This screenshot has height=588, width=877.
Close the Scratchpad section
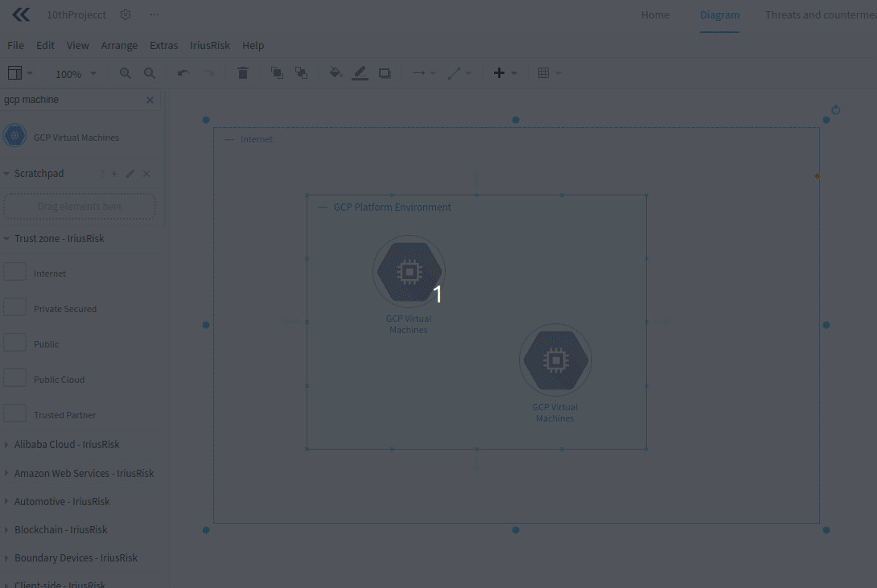[x=146, y=174]
